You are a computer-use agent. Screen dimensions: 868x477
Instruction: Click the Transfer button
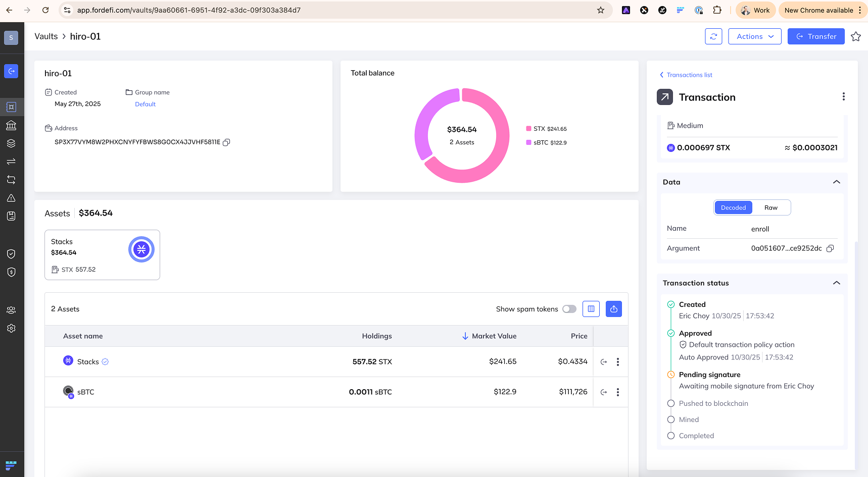pos(815,36)
